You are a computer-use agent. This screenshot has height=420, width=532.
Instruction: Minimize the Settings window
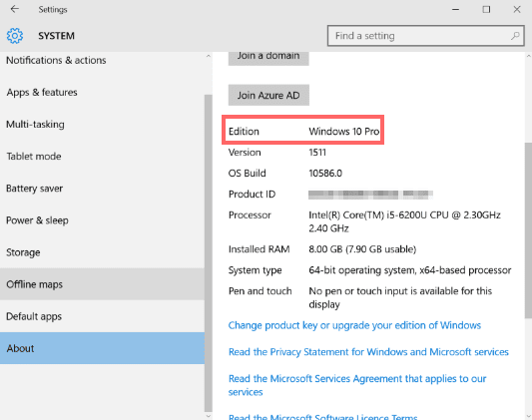pyautogui.click(x=456, y=10)
